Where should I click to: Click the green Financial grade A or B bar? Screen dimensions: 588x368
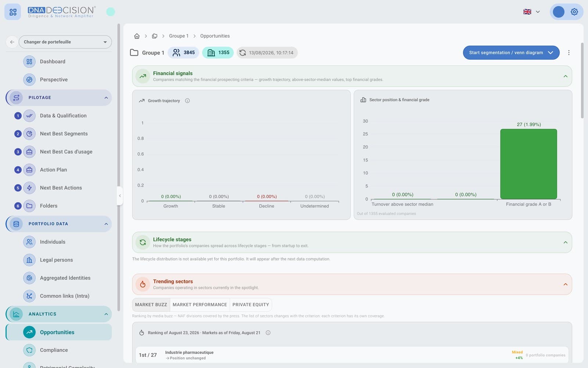pos(528,164)
